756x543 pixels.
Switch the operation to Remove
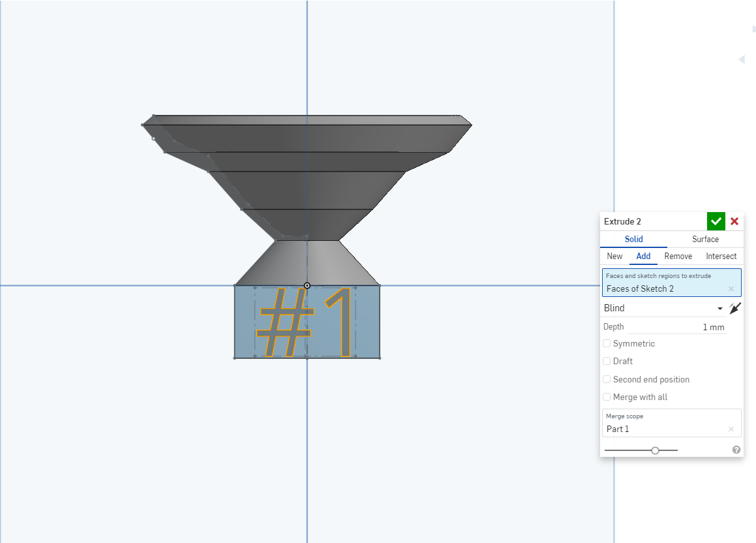point(678,256)
